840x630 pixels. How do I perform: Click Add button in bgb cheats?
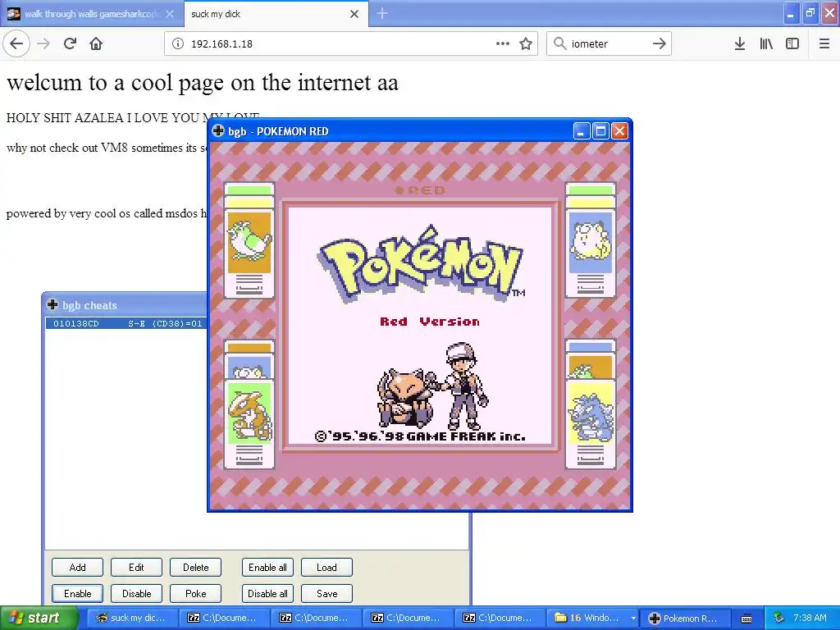77,568
